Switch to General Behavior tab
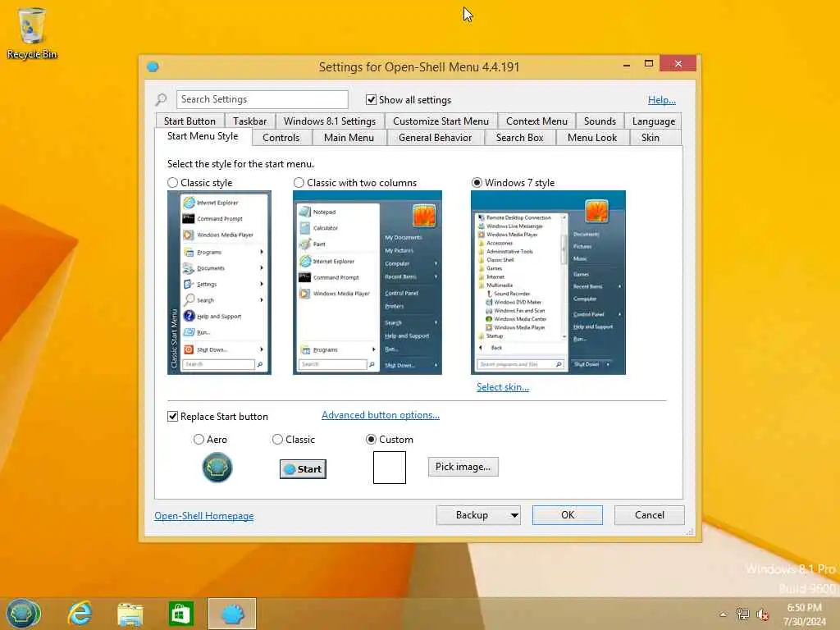Screen dimensions: 840x630 pyautogui.click(x=435, y=138)
